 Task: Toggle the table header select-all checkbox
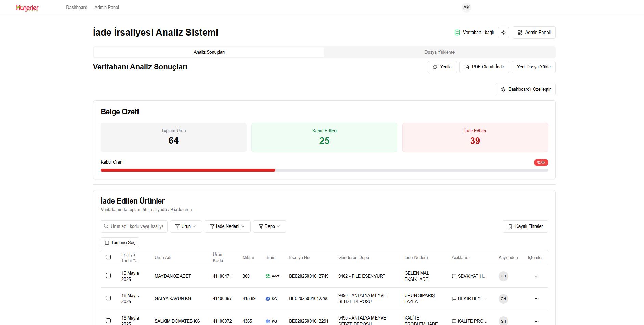[x=108, y=257]
